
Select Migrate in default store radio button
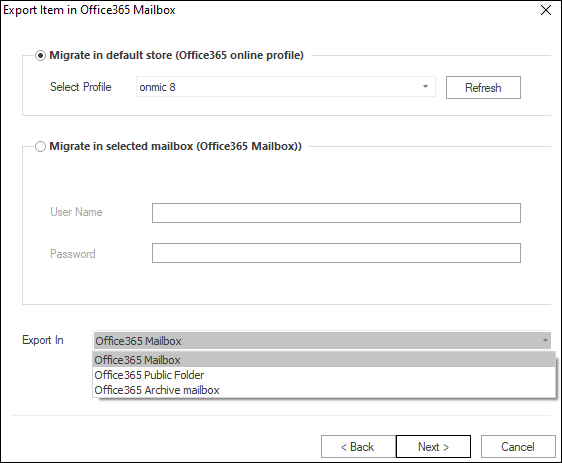pyautogui.click(x=40, y=56)
